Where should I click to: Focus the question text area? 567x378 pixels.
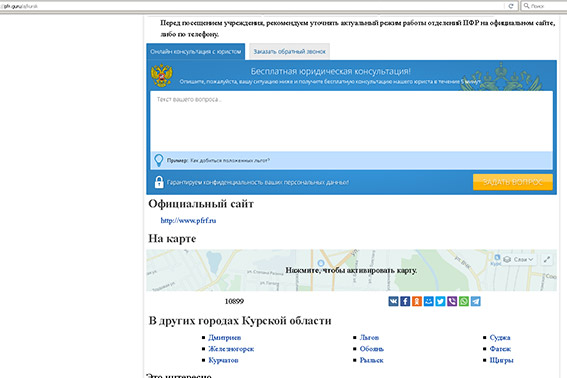[351, 121]
